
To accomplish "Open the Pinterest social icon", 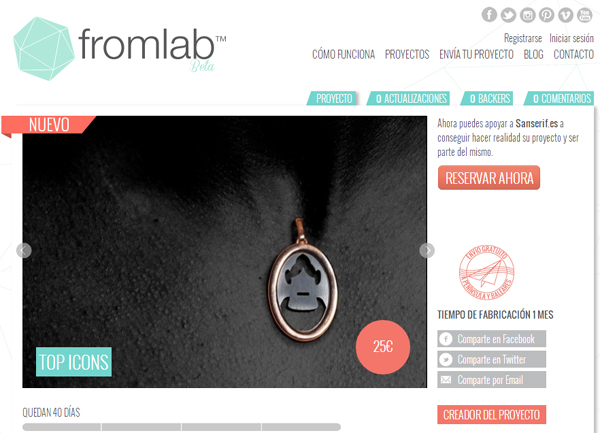I will coord(546,15).
